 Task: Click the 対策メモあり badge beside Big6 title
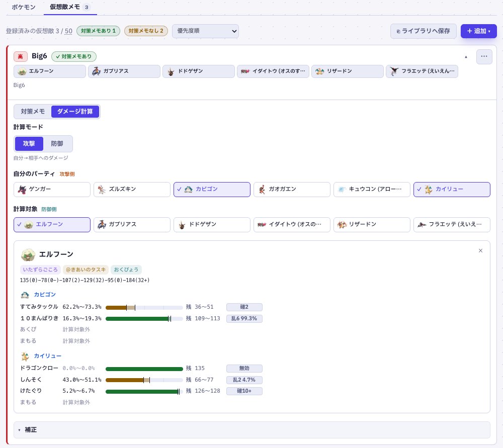coord(74,56)
